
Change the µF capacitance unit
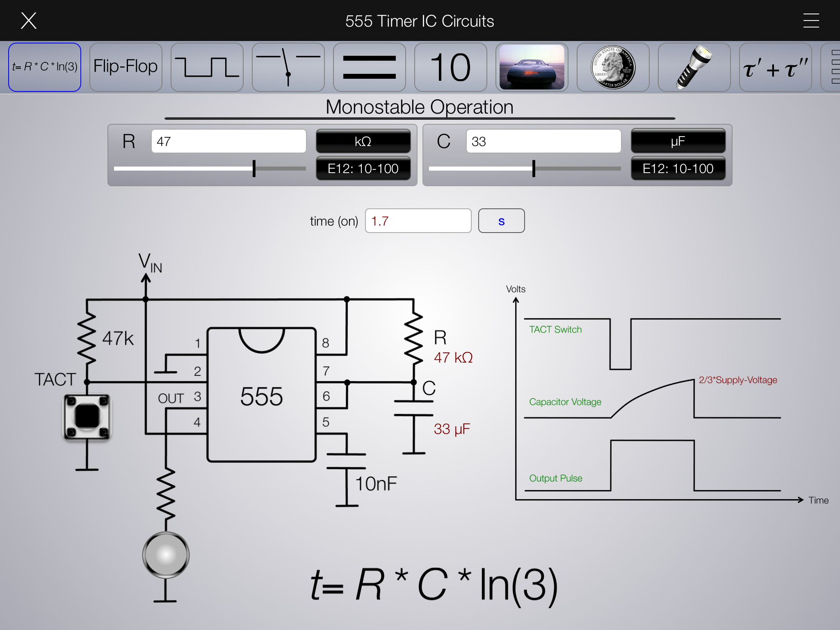coord(678,142)
